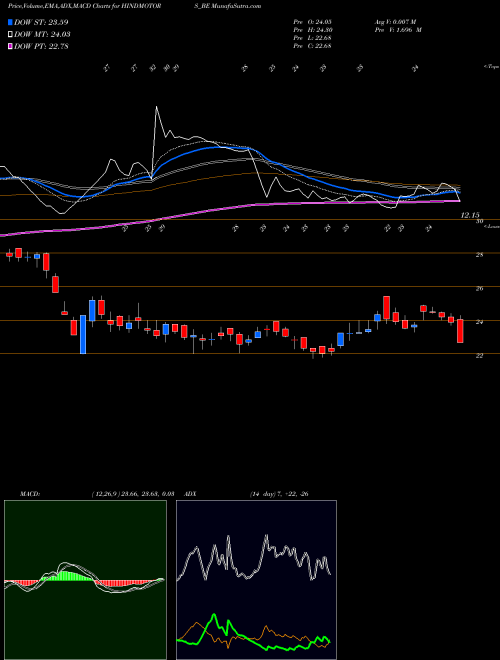The width and height of the screenshot is (500, 660).
Task: Click the 26 price axis label
Action: coord(480,288)
